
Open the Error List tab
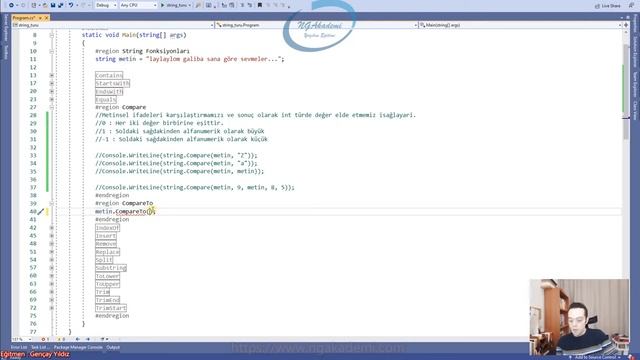point(19,347)
